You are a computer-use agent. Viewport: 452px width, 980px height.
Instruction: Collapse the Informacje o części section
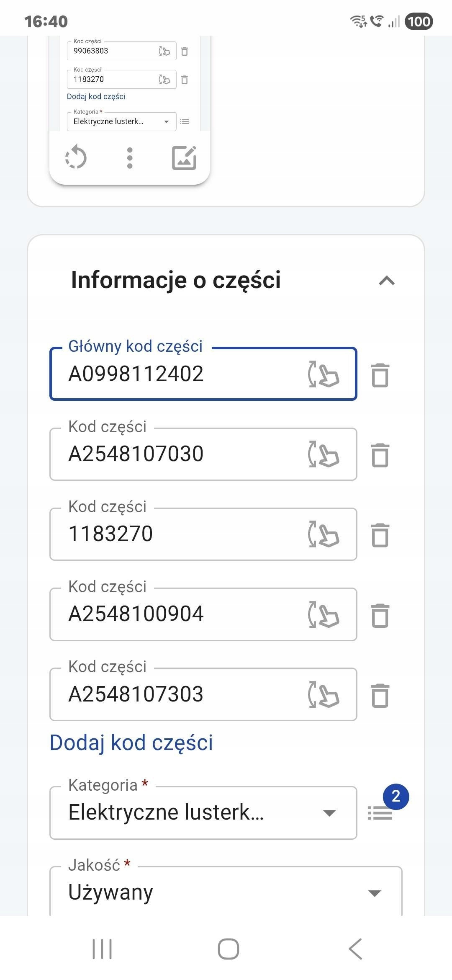tap(387, 281)
